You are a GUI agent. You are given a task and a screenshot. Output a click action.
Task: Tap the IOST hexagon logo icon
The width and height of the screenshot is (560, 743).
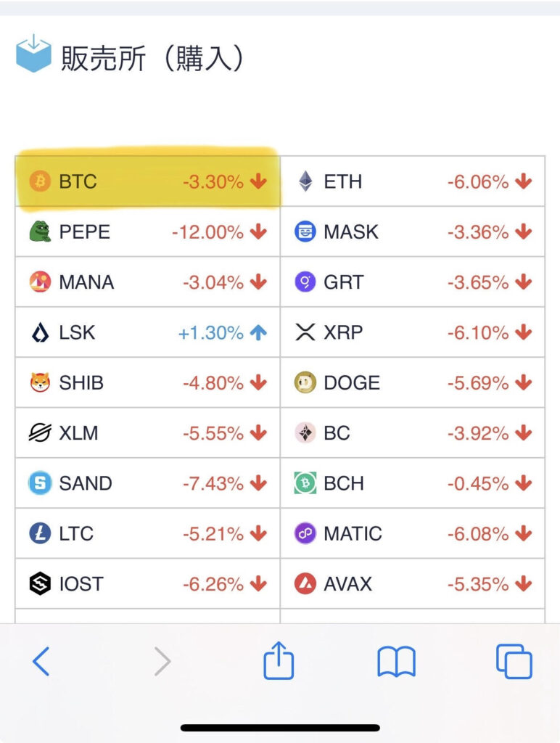40,583
